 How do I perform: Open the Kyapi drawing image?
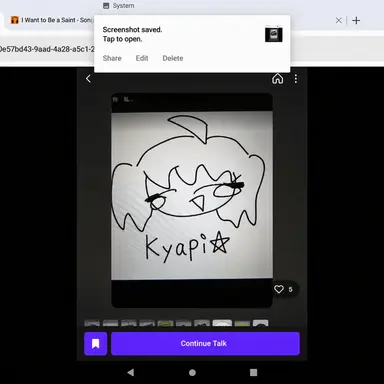pyautogui.click(x=192, y=200)
